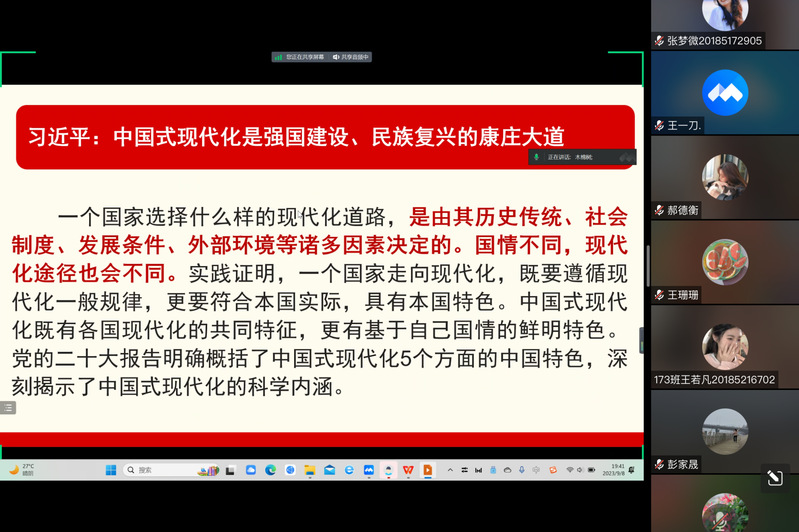Click the green microphone speaking indicator

[537, 157]
